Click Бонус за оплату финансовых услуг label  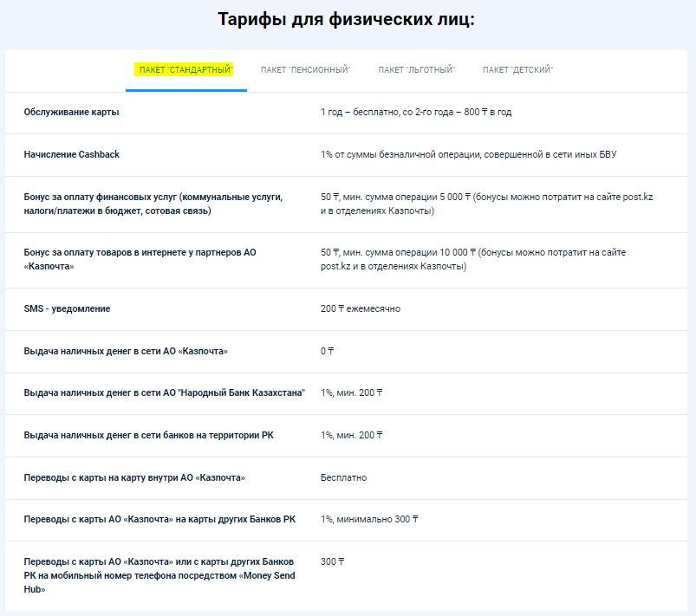pos(153,204)
